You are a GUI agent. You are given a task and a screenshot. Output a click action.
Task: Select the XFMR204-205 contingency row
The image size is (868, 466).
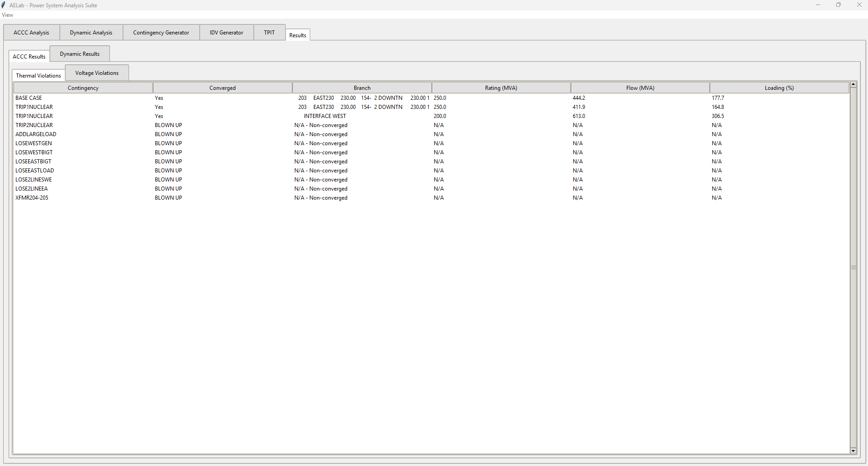coord(182,197)
